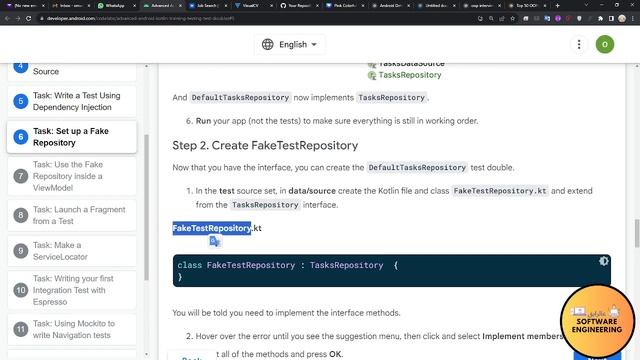
Task: Click the sidebar scroll up arrow
Action: pos(146,66)
